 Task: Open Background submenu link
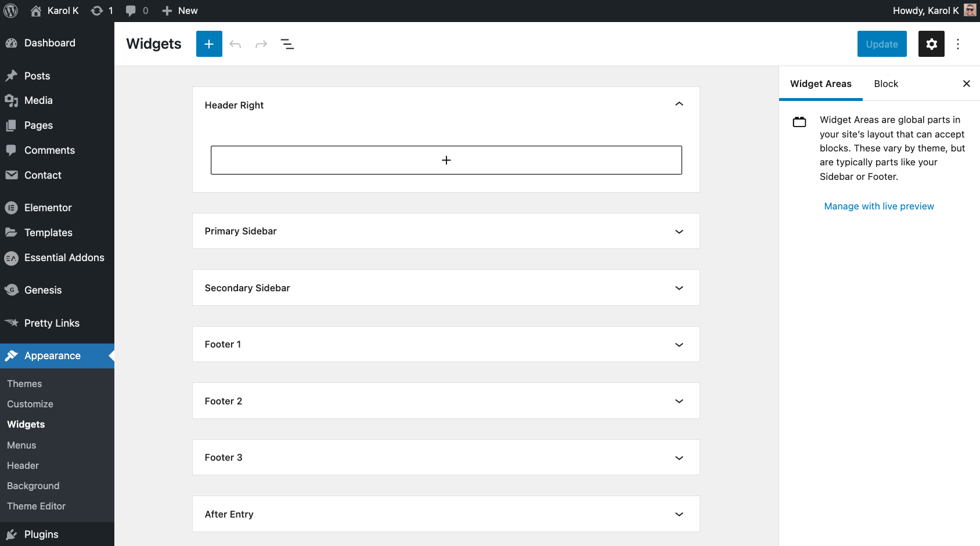click(x=33, y=486)
